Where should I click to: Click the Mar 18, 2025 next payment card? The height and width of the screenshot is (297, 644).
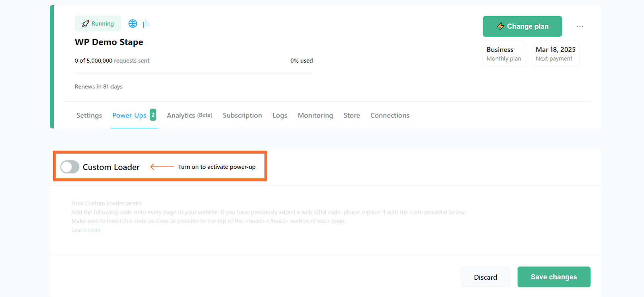pos(555,54)
